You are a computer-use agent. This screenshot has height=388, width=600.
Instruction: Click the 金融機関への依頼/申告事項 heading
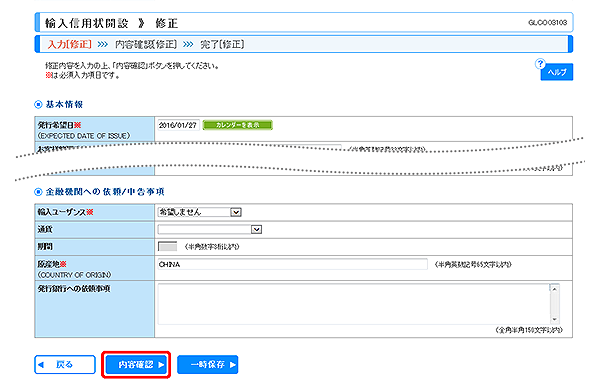point(105,192)
